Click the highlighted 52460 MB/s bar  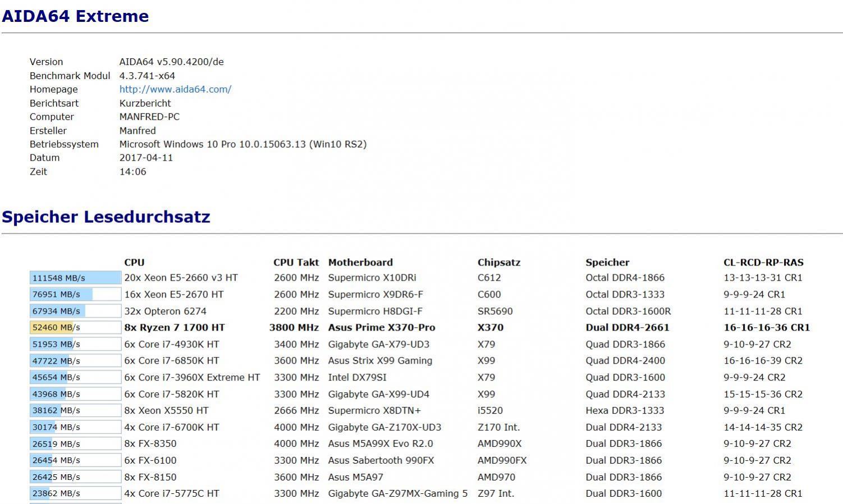(x=75, y=328)
